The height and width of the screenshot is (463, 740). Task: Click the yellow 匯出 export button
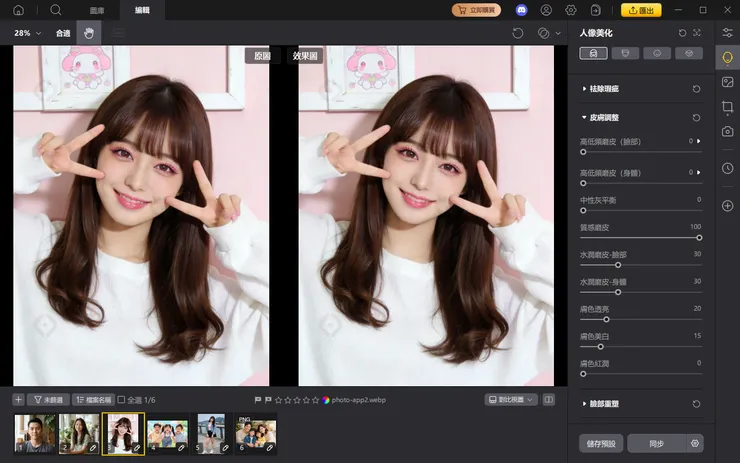(641, 10)
